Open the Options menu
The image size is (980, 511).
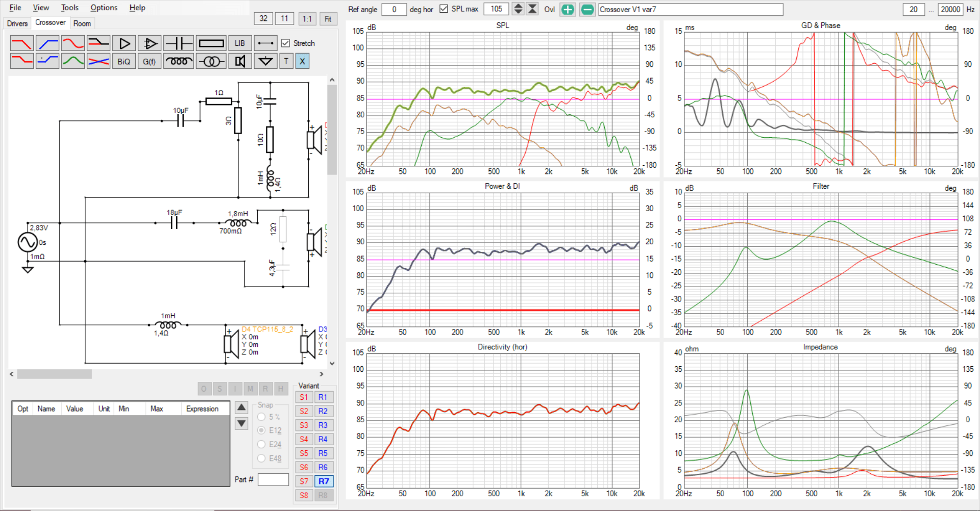[x=104, y=8]
